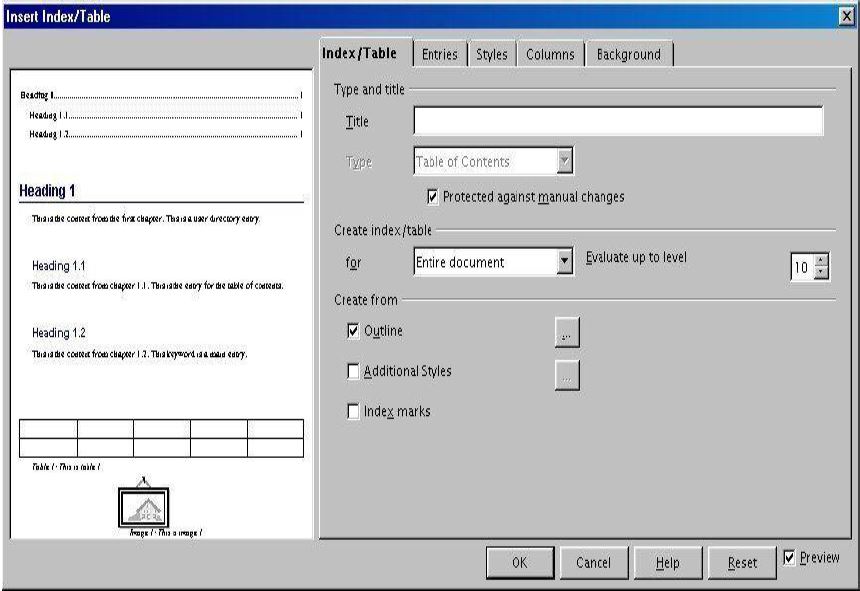The height and width of the screenshot is (591, 860).
Task: Enable the Additional Styles checkbox
Action: (353, 371)
